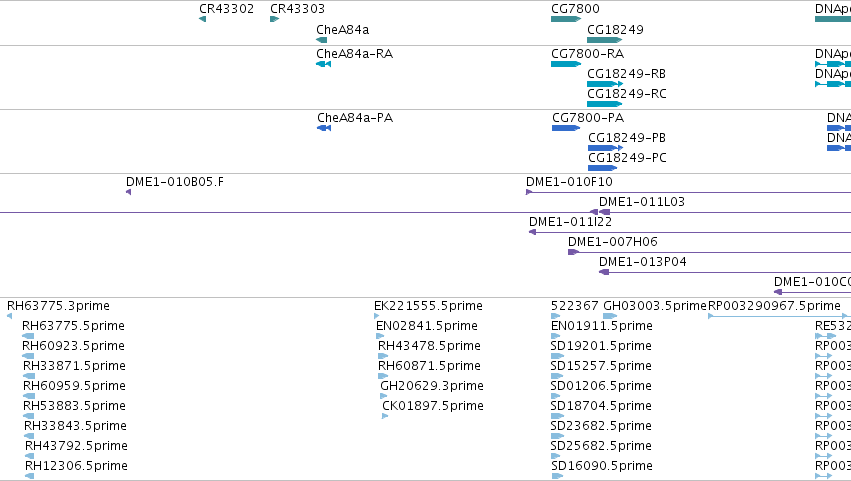This screenshot has height=481, width=851.
Task: Click the EN02841.5prime EST arrow
Action: point(380,337)
